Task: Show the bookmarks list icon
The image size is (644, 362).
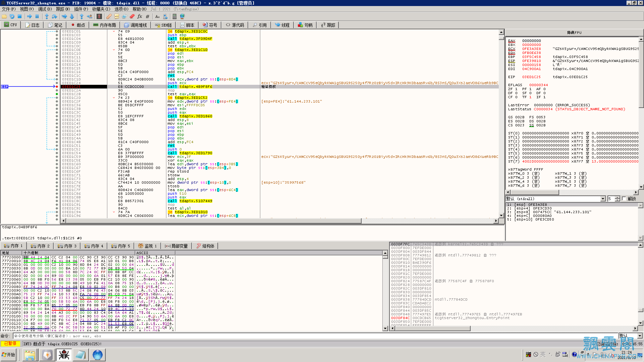Action: pyautogui.click(x=132, y=16)
